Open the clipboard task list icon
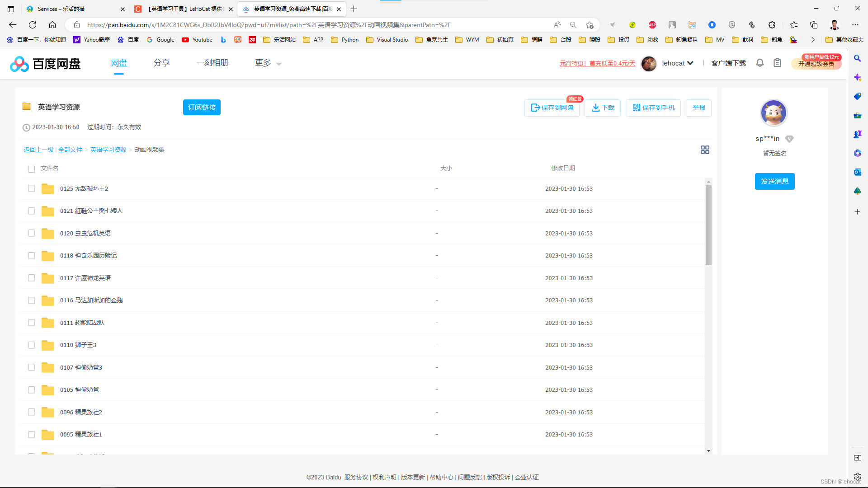 click(x=777, y=63)
